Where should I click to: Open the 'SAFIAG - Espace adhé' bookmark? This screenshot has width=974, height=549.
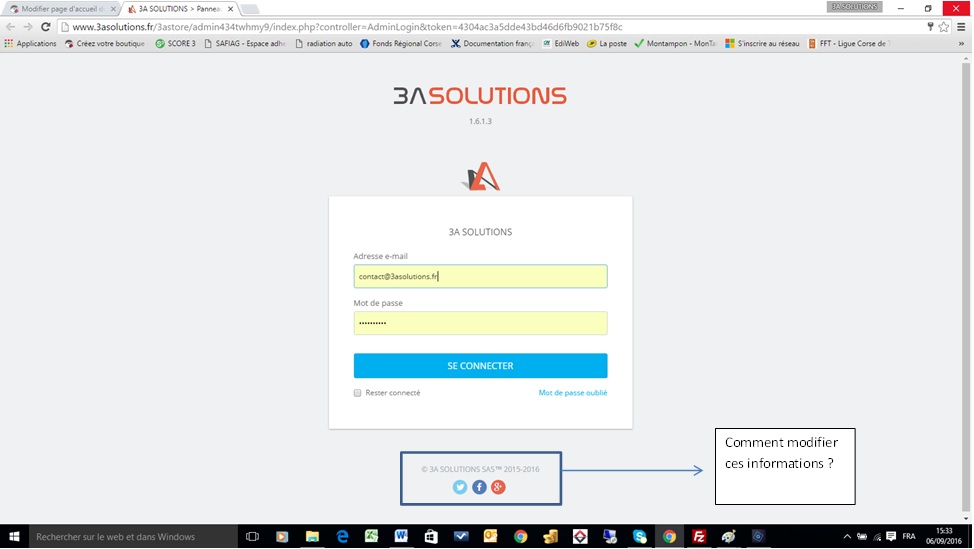(245, 43)
